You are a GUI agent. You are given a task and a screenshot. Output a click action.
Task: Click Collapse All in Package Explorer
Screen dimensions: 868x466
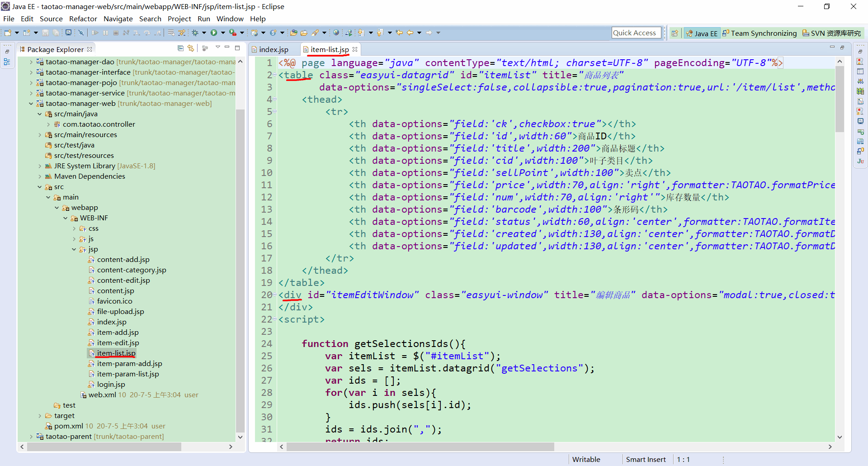(x=181, y=48)
